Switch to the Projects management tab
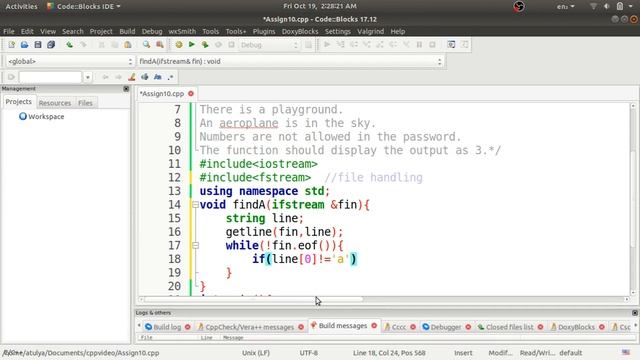The image size is (640, 360). (18, 102)
